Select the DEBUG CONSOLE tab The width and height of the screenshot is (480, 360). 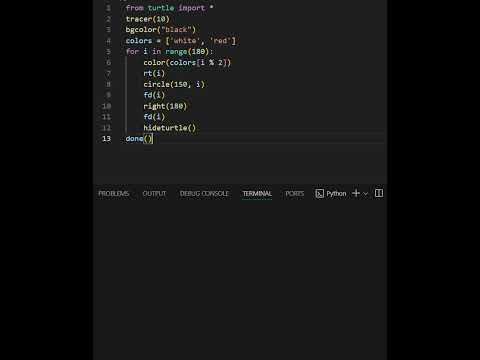(x=204, y=193)
